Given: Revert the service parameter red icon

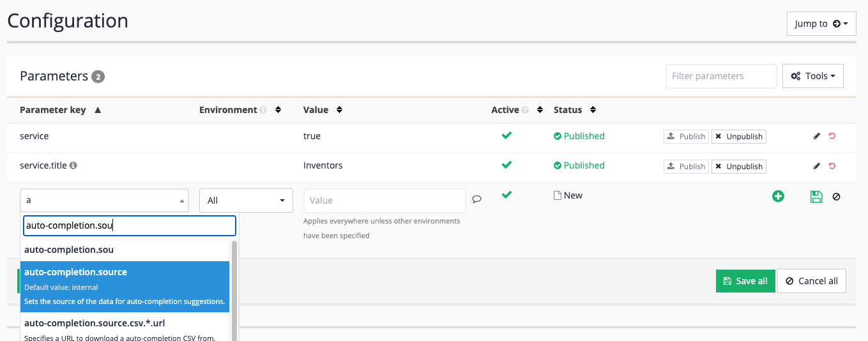Looking at the screenshot, I should click(832, 136).
